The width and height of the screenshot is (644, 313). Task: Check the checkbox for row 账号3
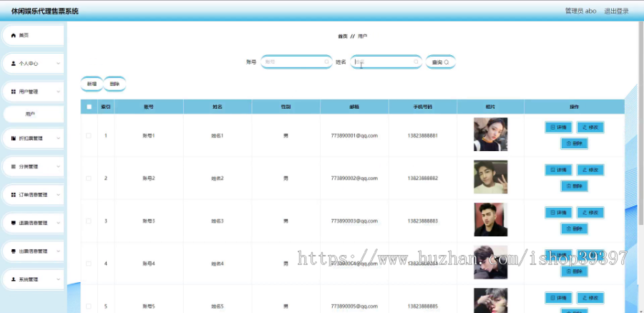tap(89, 221)
